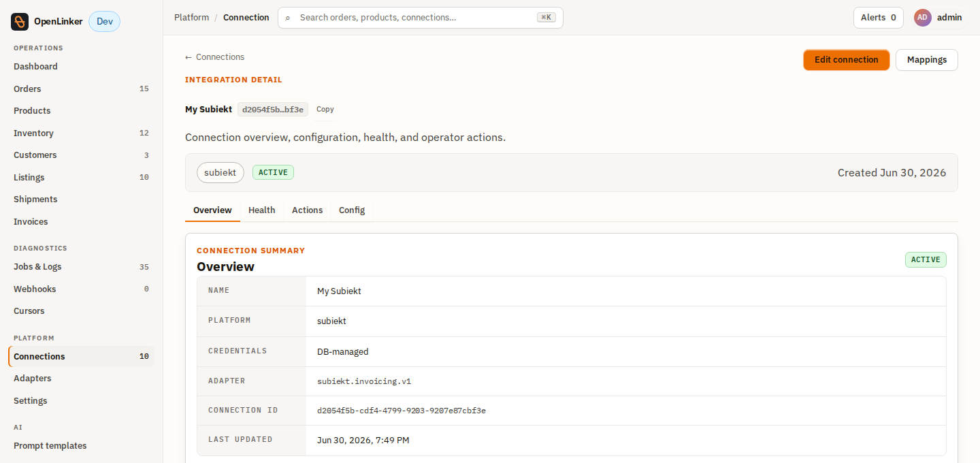Click the Dev environment badge
Screen dimensions: 980x463
[x=104, y=22]
